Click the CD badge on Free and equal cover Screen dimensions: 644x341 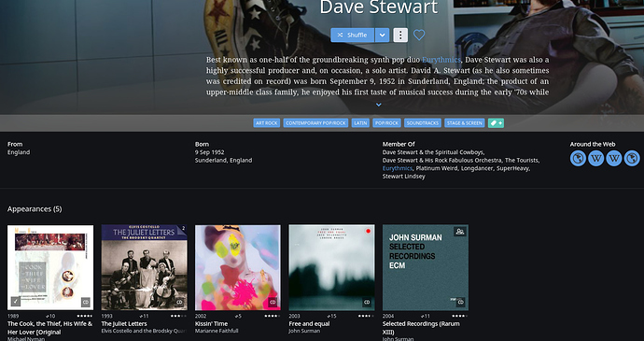pyautogui.click(x=367, y=303)
